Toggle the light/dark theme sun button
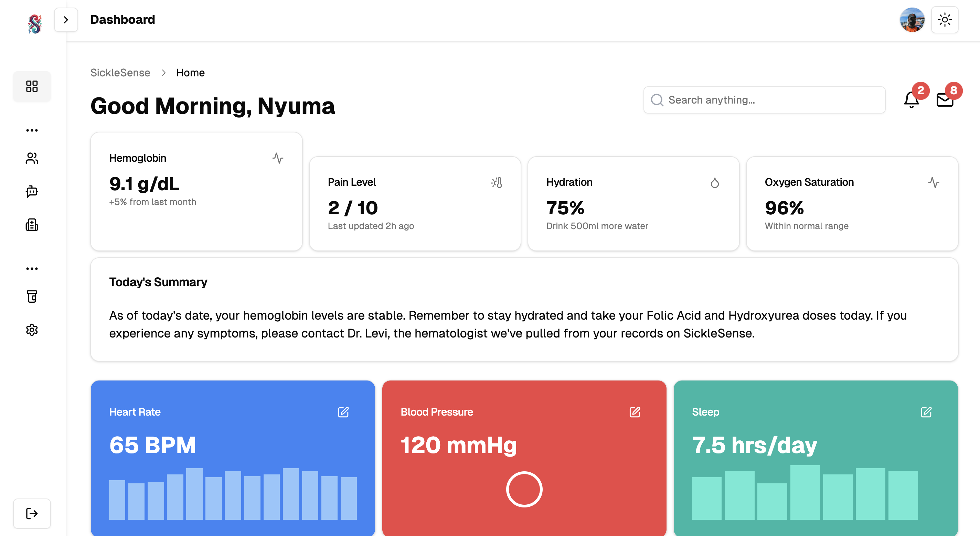Image resolution: width=980 pixels, height=536 pixels. [945, 20]
